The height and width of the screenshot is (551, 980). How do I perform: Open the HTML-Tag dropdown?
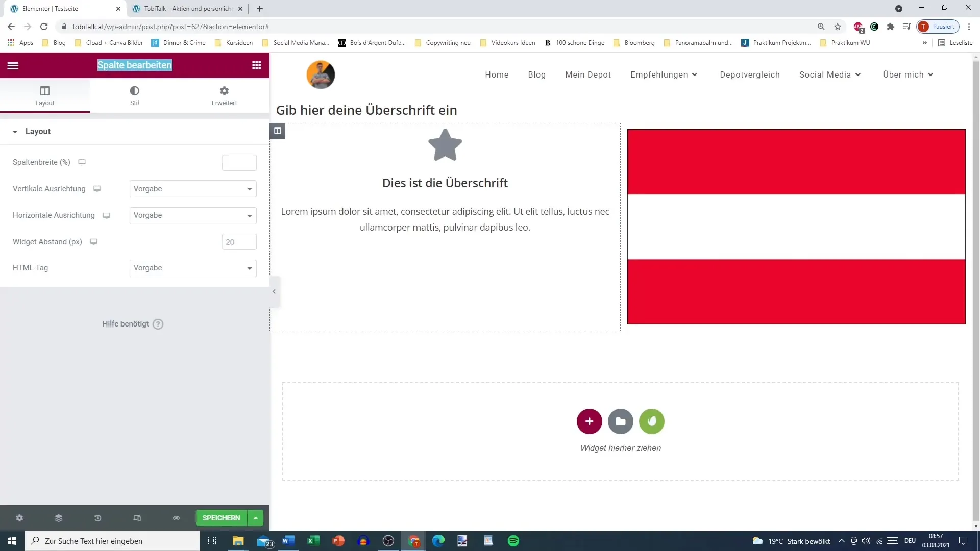click(x=193, y=268)
